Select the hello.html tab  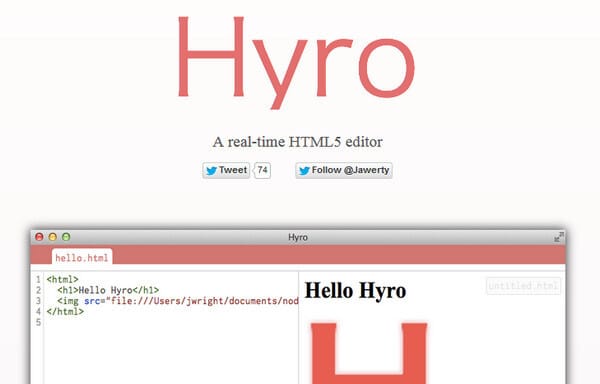coord(82,257)
